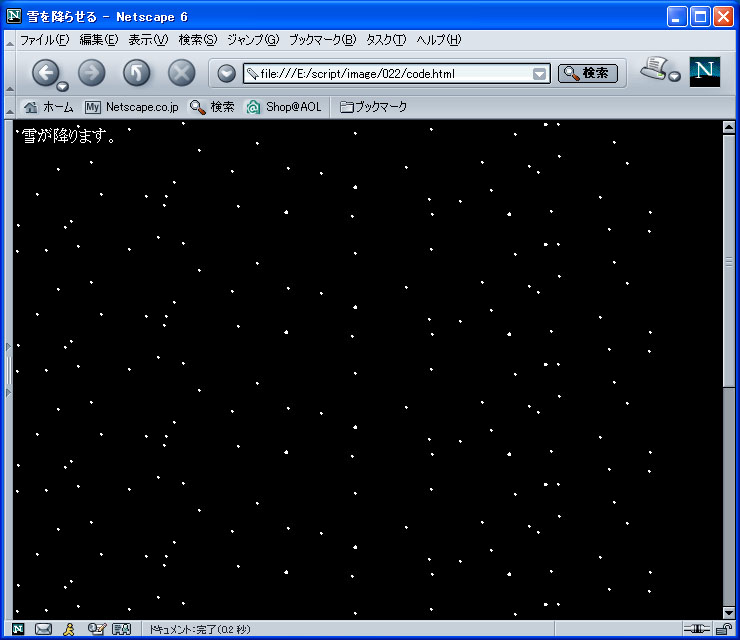Screen dimensions: 740x640
Task: Open the 検索(S) menu
Action: coord(198,40)
